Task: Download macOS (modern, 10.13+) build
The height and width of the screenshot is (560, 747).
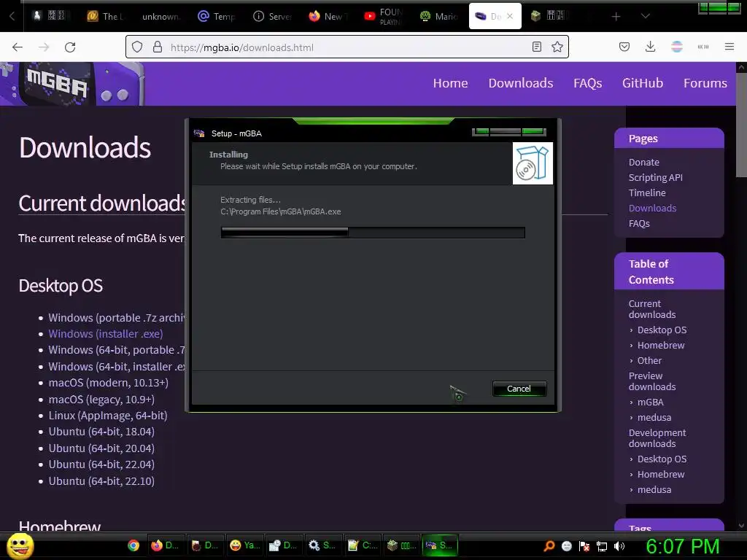Action: [x=108, y=383]
